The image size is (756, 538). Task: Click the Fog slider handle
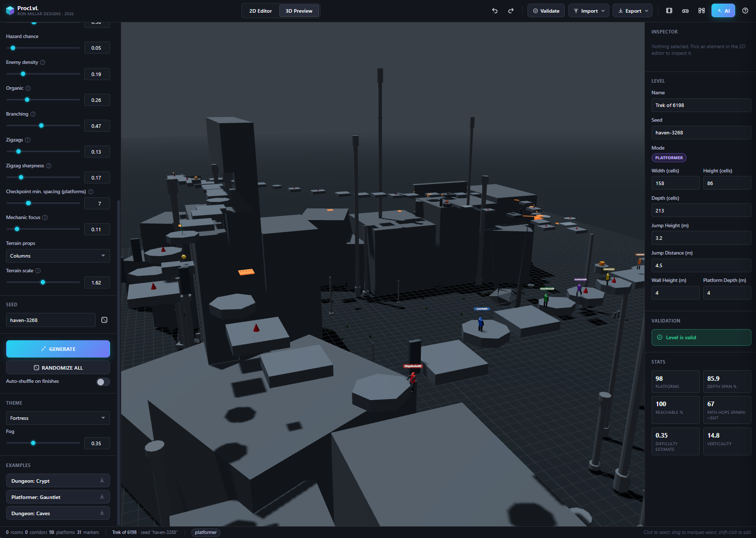(33, 443)
